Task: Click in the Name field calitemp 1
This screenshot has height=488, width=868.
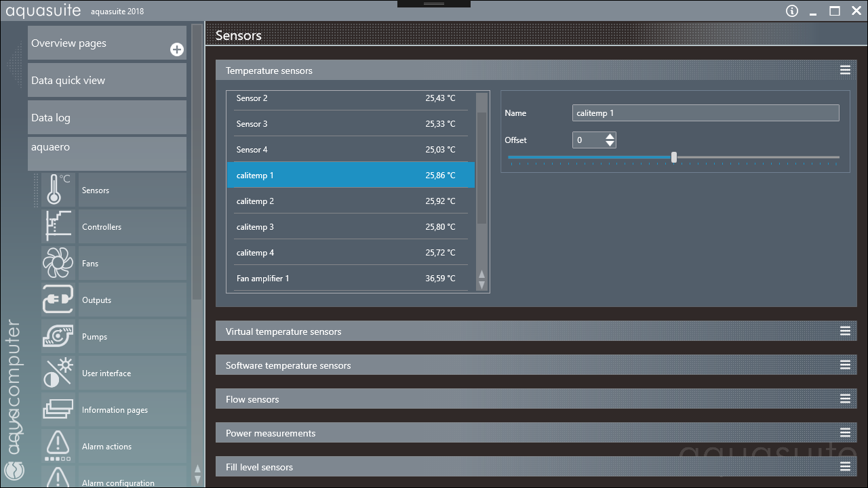Action: click(705, 113)
